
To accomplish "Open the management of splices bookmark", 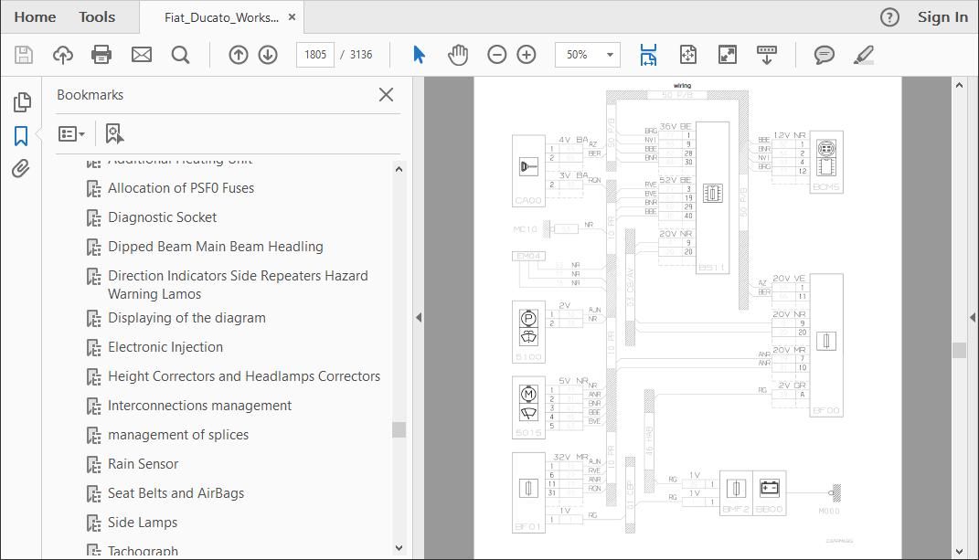I will click(178, 435).
